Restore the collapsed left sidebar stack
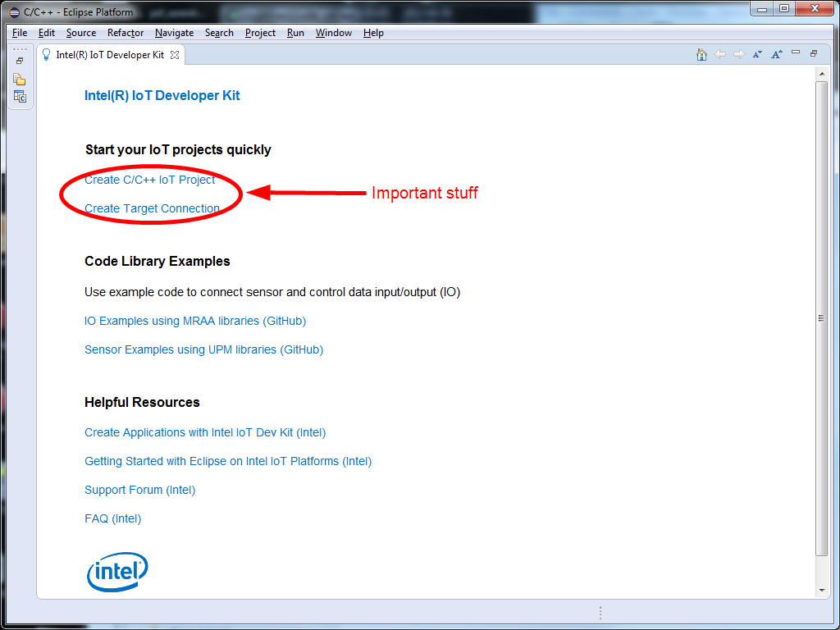840x630 pixels. pos(20,61)
